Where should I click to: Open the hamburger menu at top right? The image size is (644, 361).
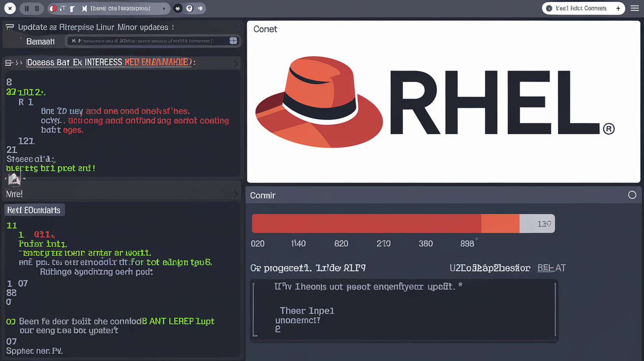tap(634, 8)
